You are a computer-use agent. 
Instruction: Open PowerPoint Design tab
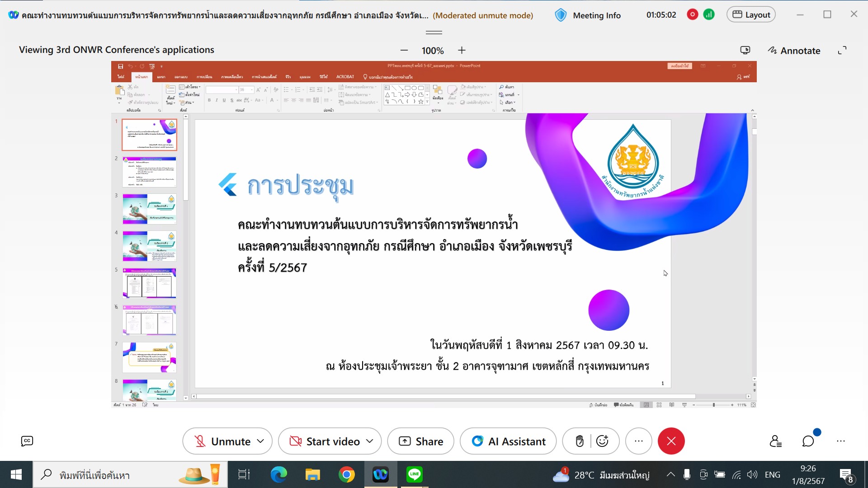tap(181, 77)
